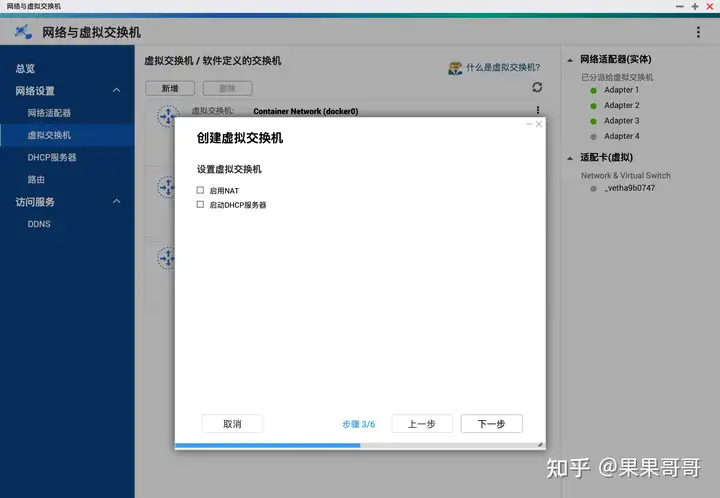
Task: Click the help mascot icon
Action: pyautogui.click(x=455, y=68)
